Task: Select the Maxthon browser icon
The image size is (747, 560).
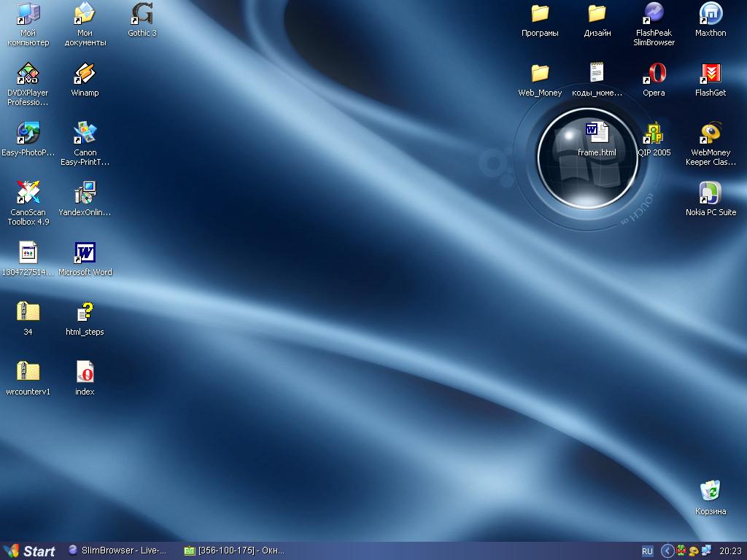Action: (x=711, y=14)
